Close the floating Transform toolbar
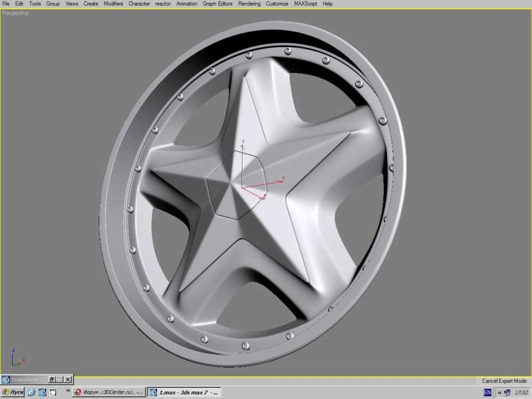This screenshot has width=532, height=399. 68,379
